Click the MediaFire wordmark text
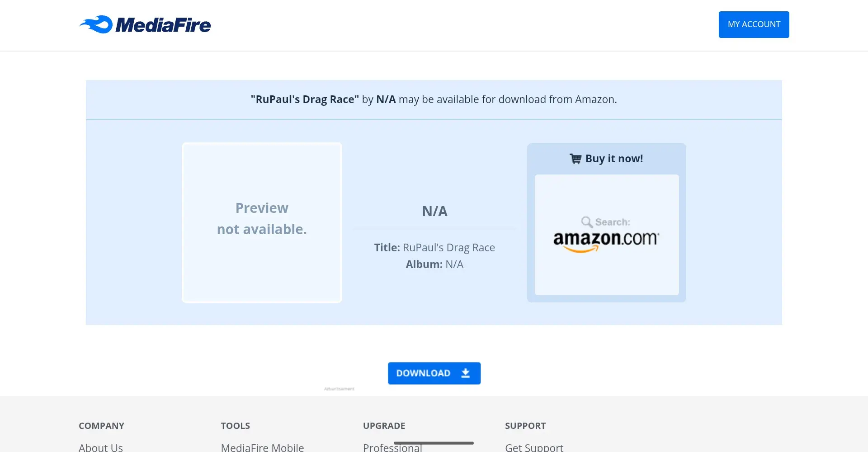Image resolution: width=868 pixels, height=452 pixels. pyautogui.click(x=163, y=25)
